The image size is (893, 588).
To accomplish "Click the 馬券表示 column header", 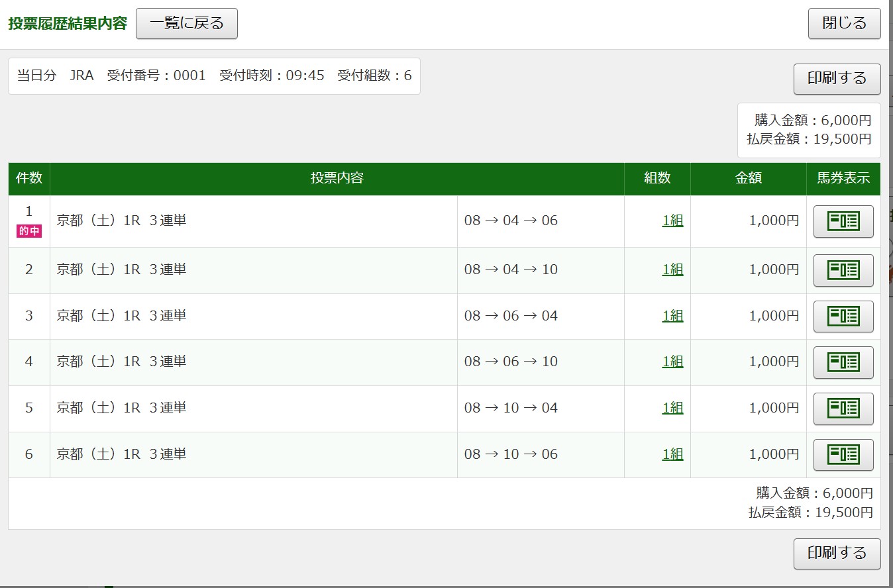I will (x=843, y=178).
